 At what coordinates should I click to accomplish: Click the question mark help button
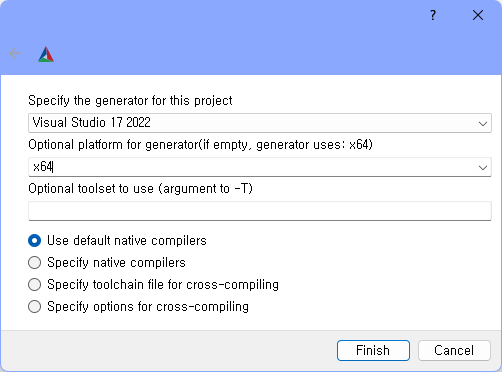(x=433, y=15)
